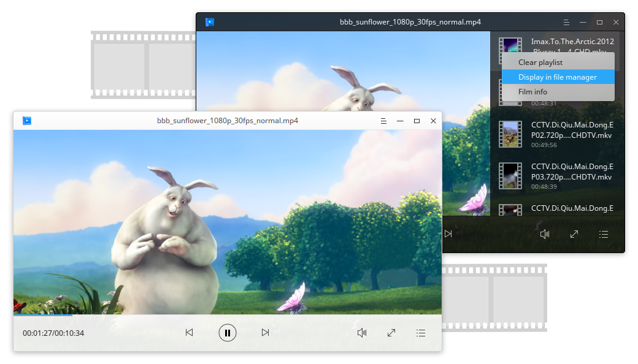The image size is (638, 364).
Task: Click the 00:49:56 duration label
Action: coord(544,145)
